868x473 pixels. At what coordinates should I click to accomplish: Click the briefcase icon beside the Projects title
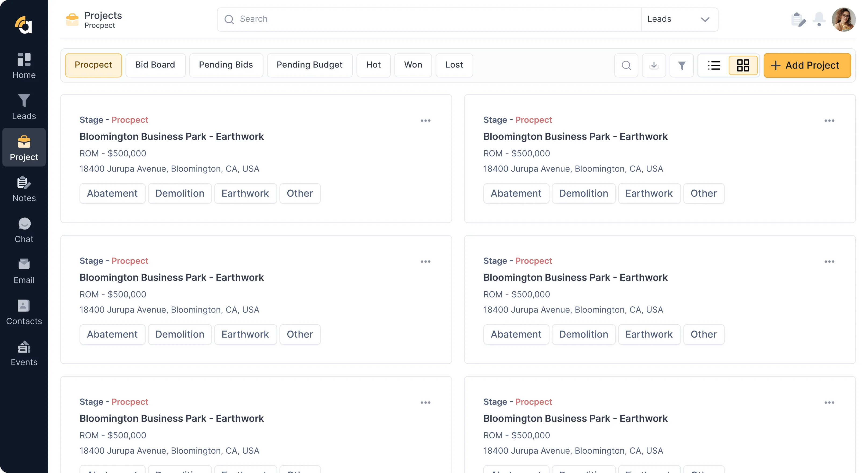pyautogui.click(x=72, y=20)
